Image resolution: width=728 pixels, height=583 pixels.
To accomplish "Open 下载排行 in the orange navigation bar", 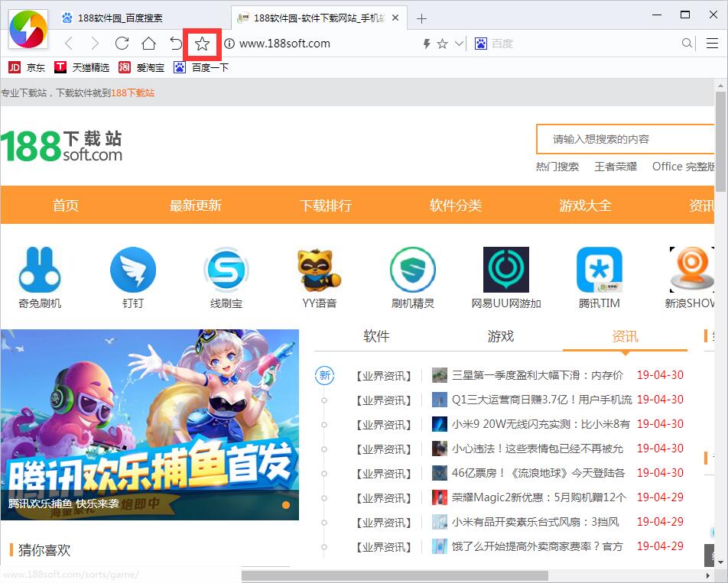I will click(326, 206).
